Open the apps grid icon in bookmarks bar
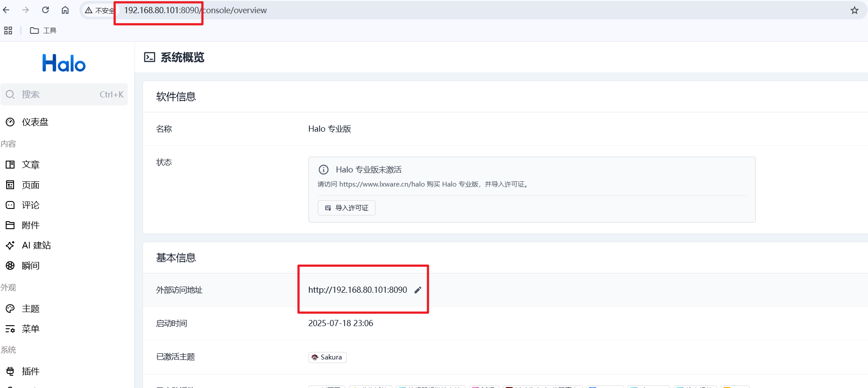This screenshot has height=388, width=868. tap(8, 30)
